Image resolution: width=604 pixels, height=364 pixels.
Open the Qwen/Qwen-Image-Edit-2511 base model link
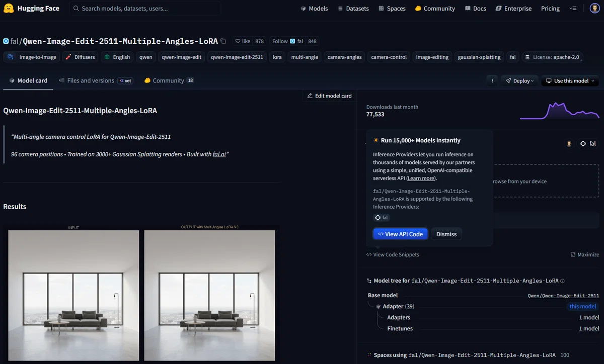[x=563, y=296]
